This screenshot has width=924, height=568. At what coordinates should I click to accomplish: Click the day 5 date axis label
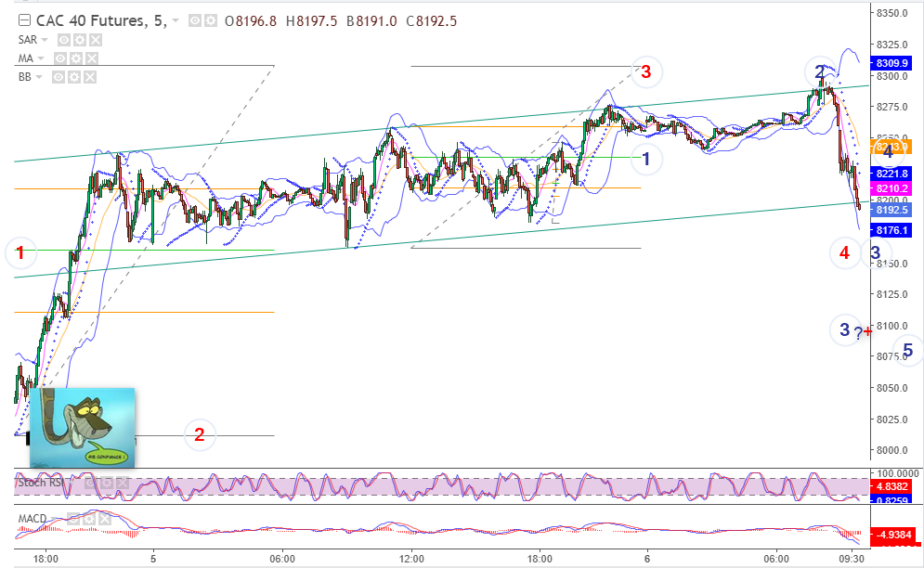tap(153, 559)
